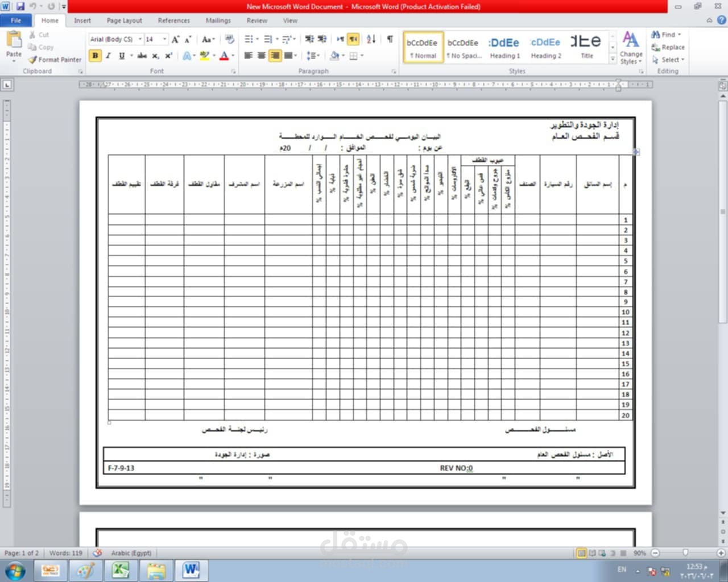Click Replace in Editing group
The height and width of the screenshot is (582, 728).
pos(668,47)
